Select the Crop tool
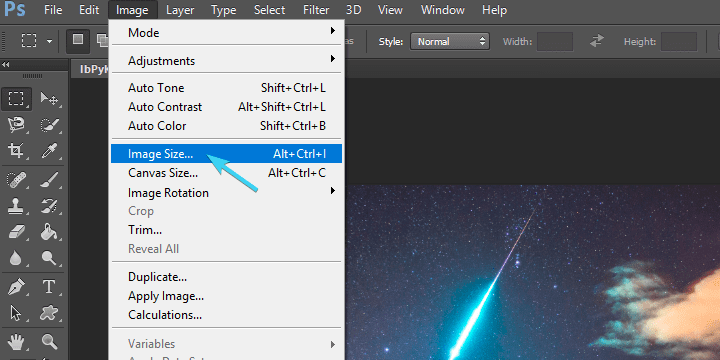720x360 pixels. tap(17, 150)
